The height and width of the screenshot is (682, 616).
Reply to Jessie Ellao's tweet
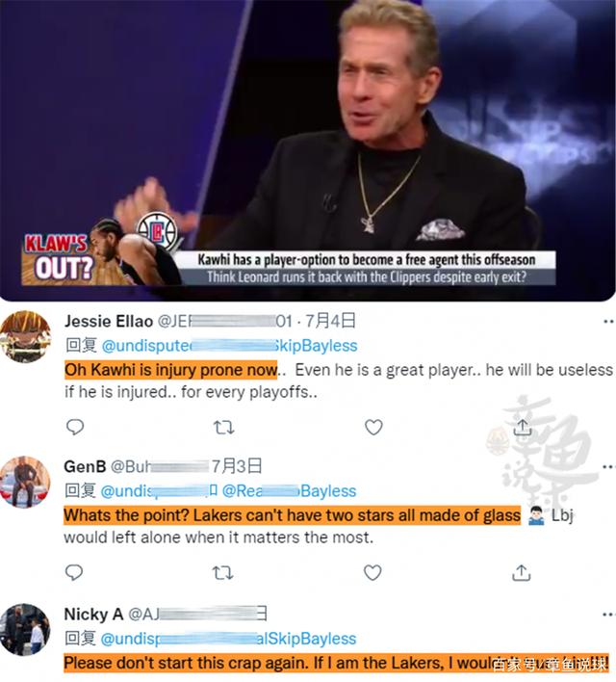[75, 427]
